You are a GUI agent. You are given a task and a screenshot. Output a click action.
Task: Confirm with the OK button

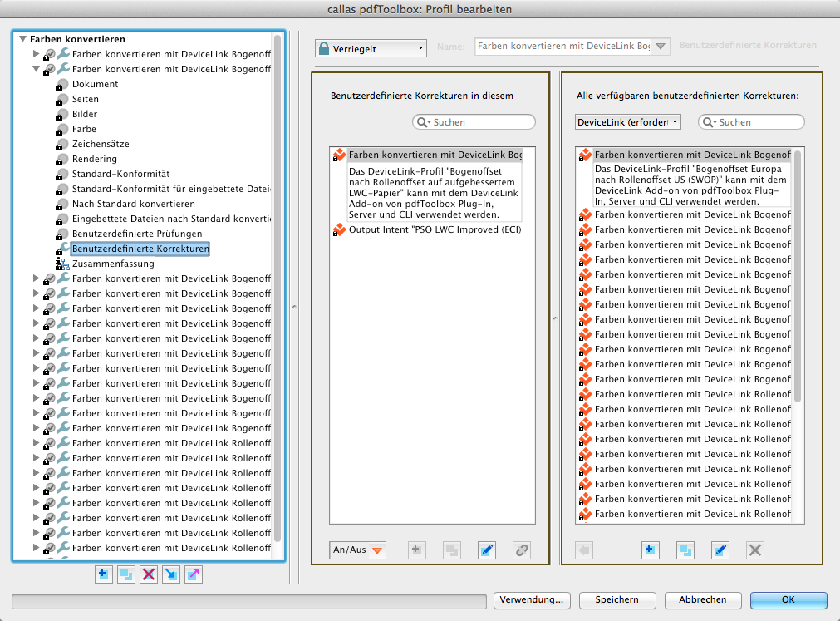click(x=788, y=600)
